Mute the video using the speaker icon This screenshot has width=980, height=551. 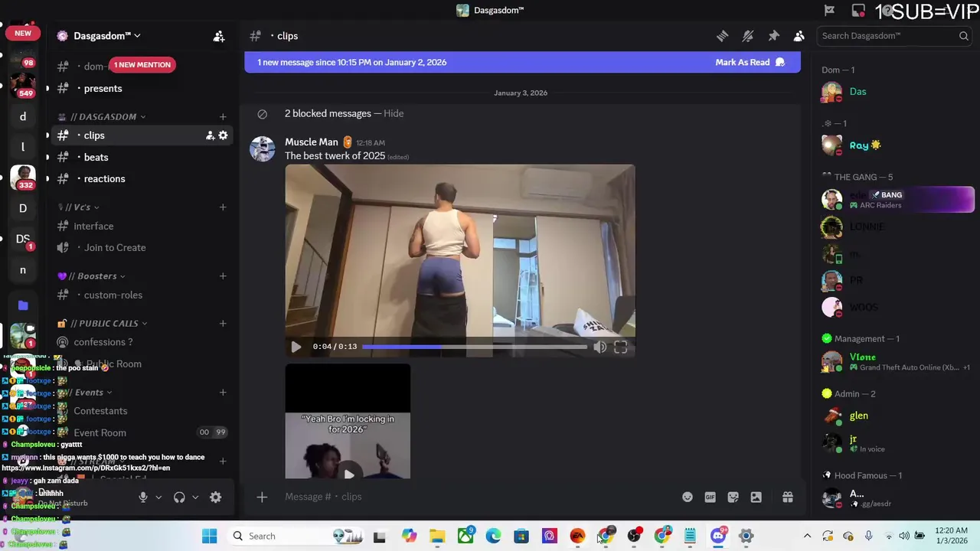coord(599,347)
